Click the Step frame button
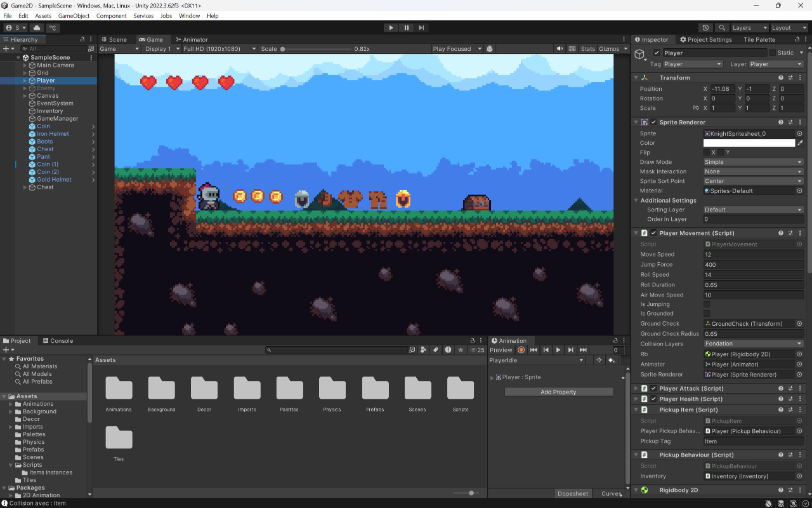This screenshot has width=812, height=508. pos(422,28)
